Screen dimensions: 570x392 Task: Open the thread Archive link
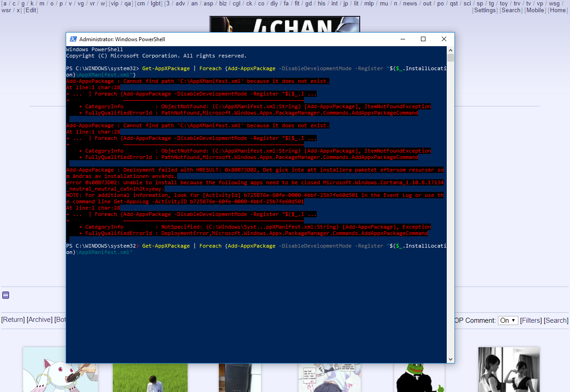[40, 320]
